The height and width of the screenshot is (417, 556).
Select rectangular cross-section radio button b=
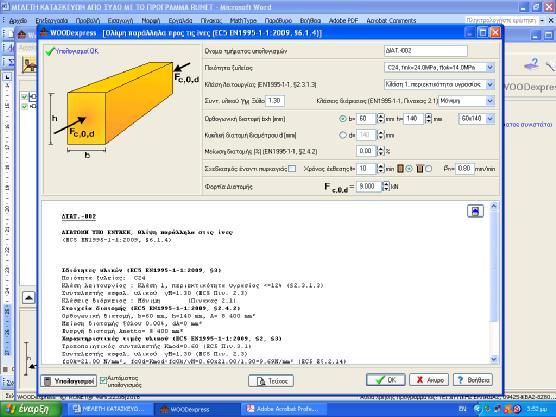click(343, 119)
